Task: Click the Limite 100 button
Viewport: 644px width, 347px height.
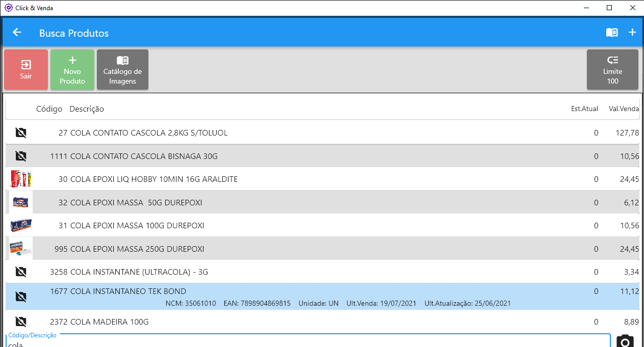Action: tap(612, 70)
